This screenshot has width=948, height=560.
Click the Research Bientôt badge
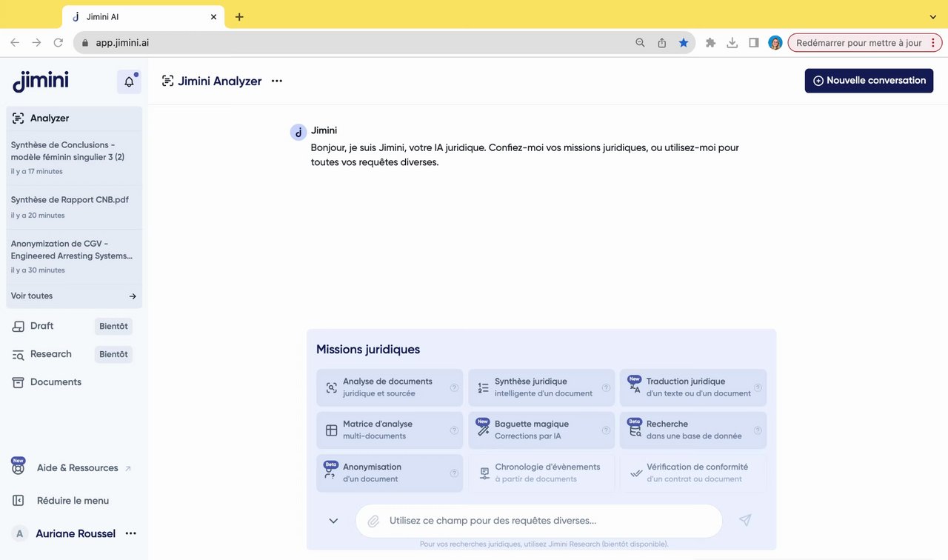[x=113, y=354]
